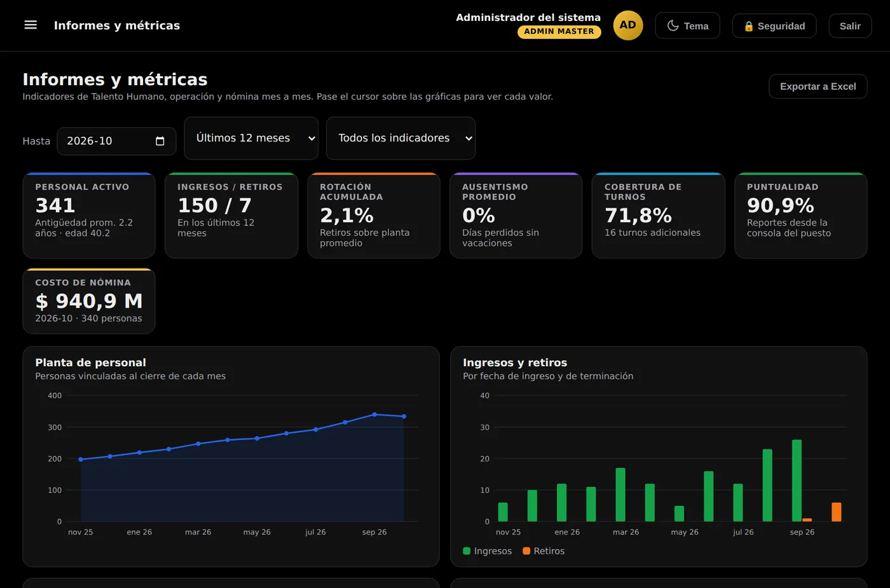Image resolution: width=890 pixels, height=588 pixels.
Task: Click Administrador del sistema name
Action: click(528, 17)
